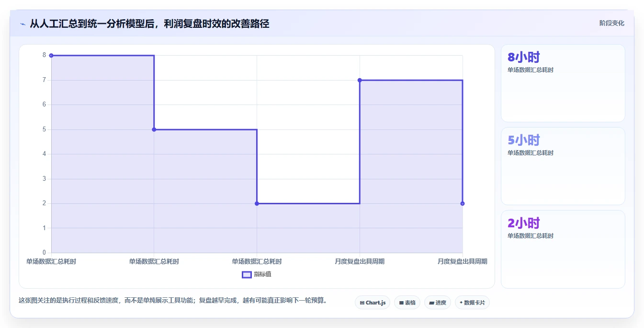Click the subtitle under 8小时
The width and height of the screenshot is (644, 328).
coord(531,70)
